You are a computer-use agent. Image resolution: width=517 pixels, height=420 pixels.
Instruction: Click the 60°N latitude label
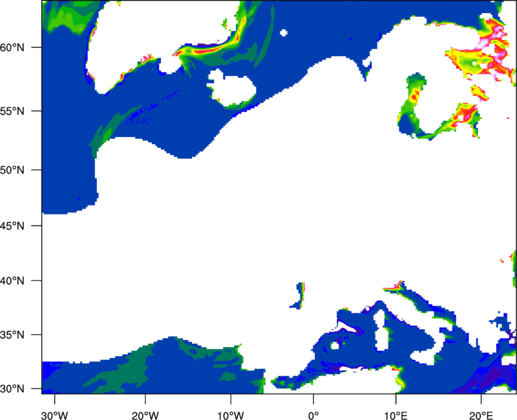pyautogui.click(x=12, y=47)
